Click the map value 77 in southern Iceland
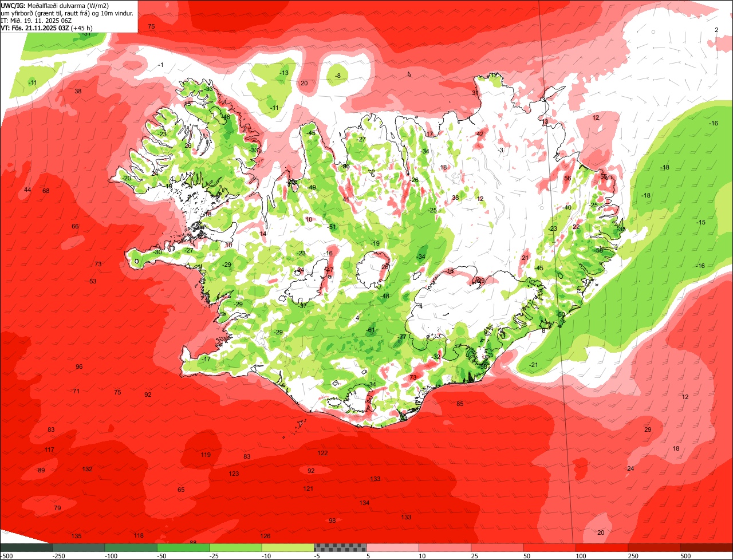 [x=403, y=337]
